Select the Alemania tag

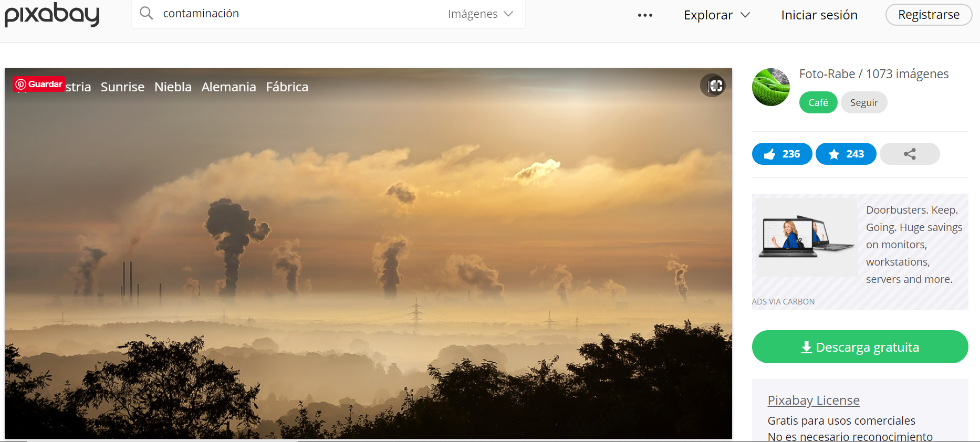[x=228, y=87]
